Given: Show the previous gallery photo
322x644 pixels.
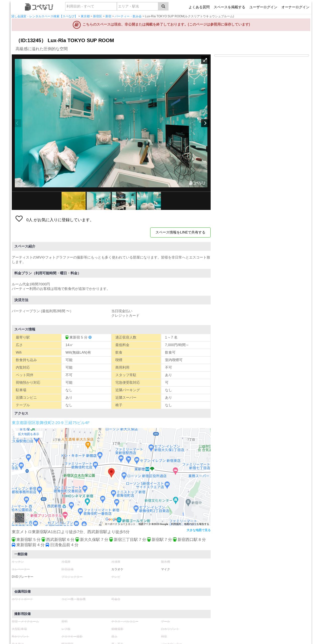Looking at the screenshot, I should (17, 123).
